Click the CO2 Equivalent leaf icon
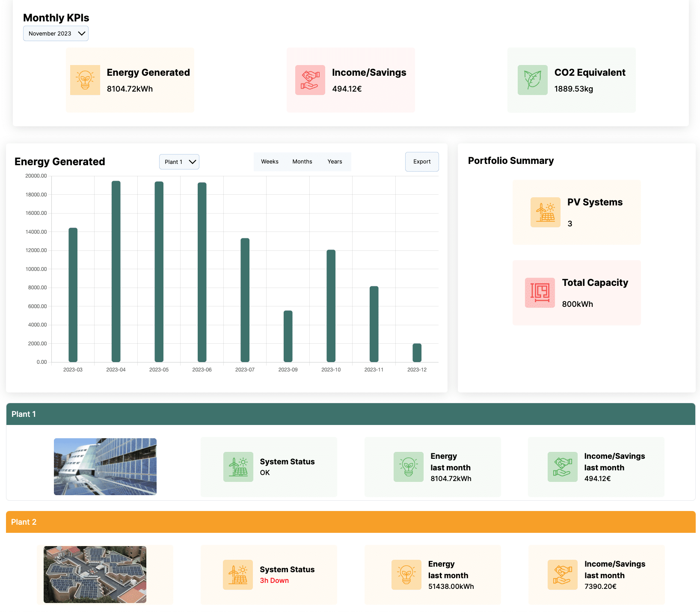 (x=532, y=80)
